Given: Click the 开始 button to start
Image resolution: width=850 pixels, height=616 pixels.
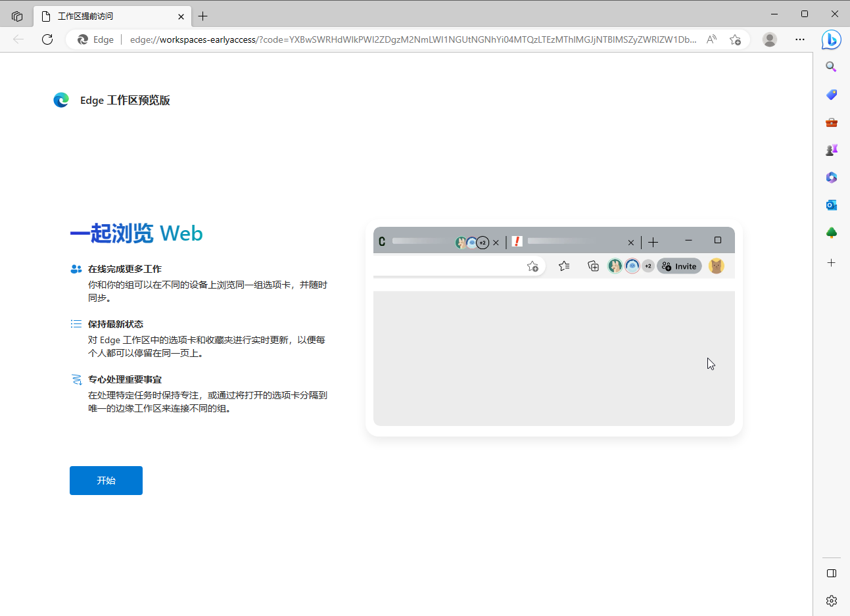Looking at the screenshot, I should [x=106, y=481].
